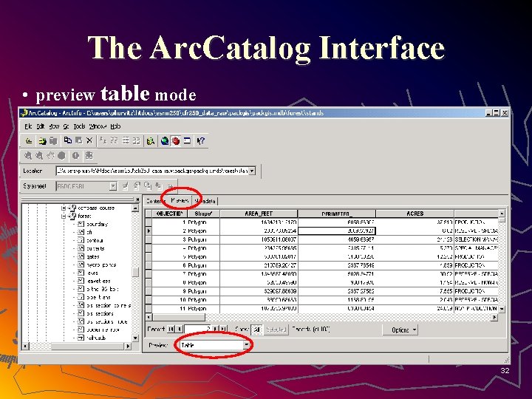Expand the compass course tree node
Image resolution: width=532 pixels, height=399 pixels.
pyautogui.click(x=64, y=208)
